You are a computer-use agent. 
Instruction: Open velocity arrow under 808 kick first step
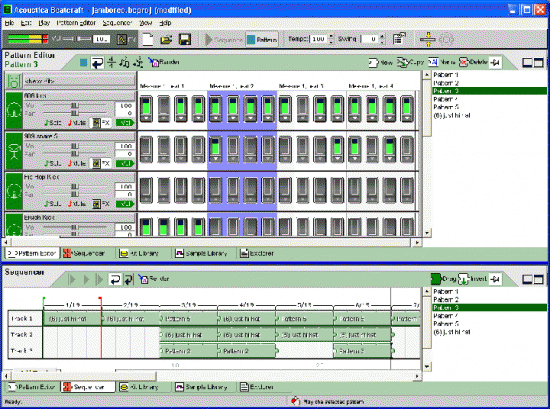coord(146,118)
